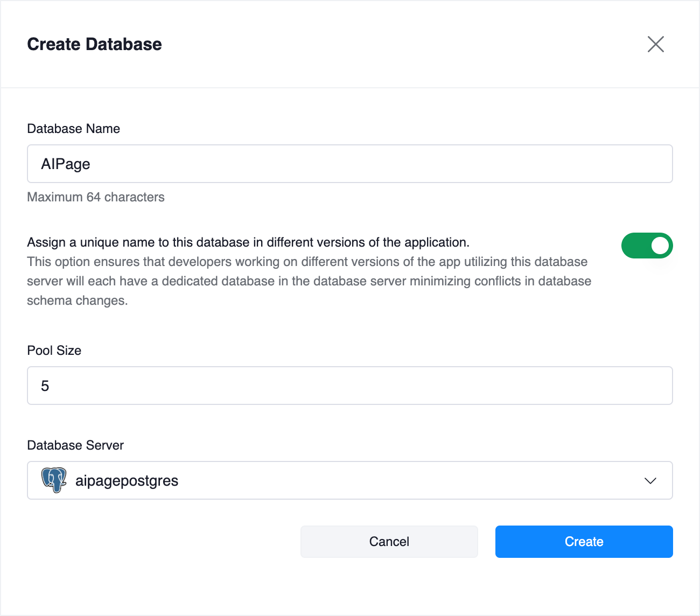This screenshot has width=700, height=616.
Task: Click the PostgreSQL elephant icon
Action: click(54, 480)
